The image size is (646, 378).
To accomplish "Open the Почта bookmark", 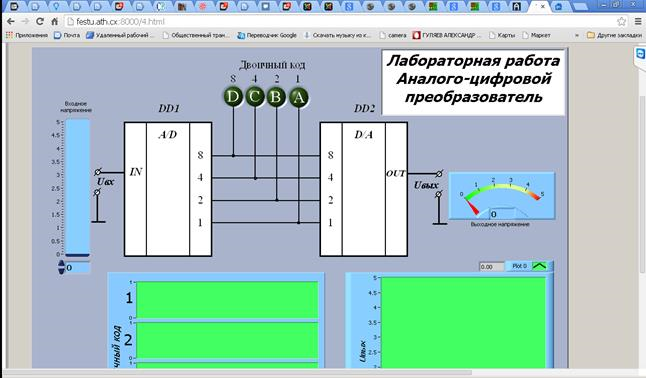I will (67, 35).
